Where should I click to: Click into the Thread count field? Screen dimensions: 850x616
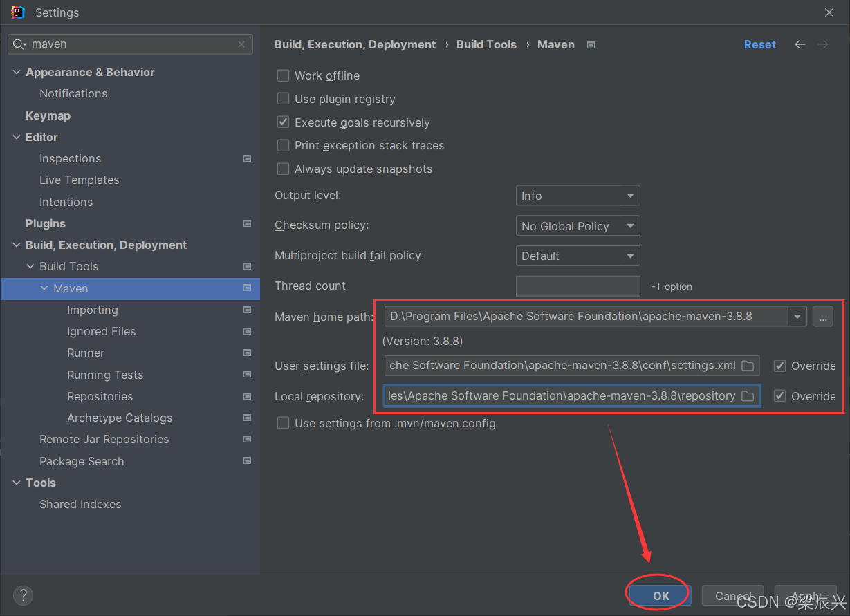point(578,286)
